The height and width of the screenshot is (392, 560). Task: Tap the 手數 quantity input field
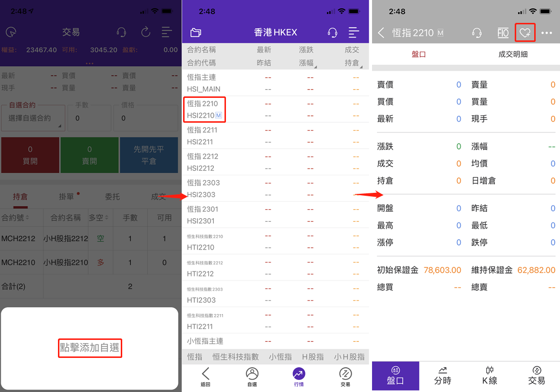click(89, 118)
